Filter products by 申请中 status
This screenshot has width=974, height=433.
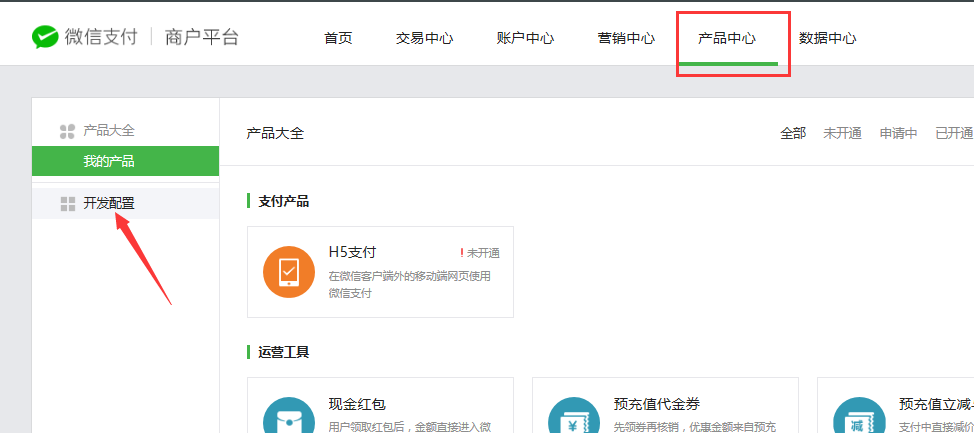point(898,133)
